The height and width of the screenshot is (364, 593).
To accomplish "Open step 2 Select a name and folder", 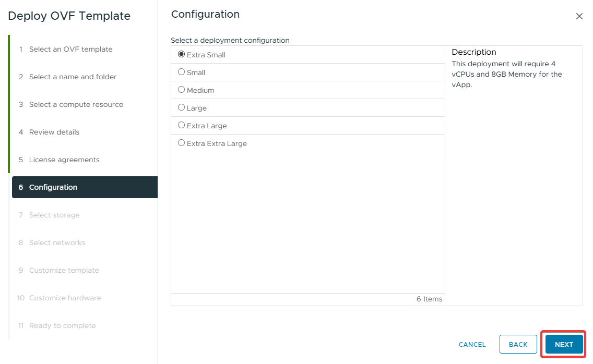I will 73,77.
